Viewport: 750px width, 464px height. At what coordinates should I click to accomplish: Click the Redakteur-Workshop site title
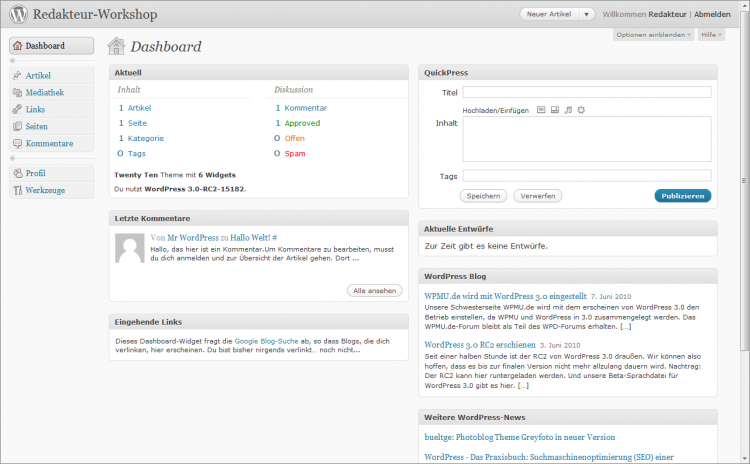(95, 14)
